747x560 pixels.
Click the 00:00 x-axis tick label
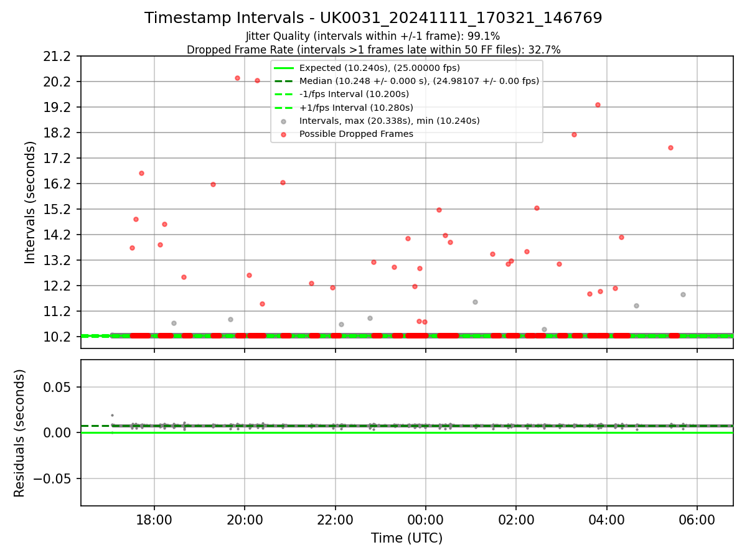pyautogui.click(x=426, y=520)
